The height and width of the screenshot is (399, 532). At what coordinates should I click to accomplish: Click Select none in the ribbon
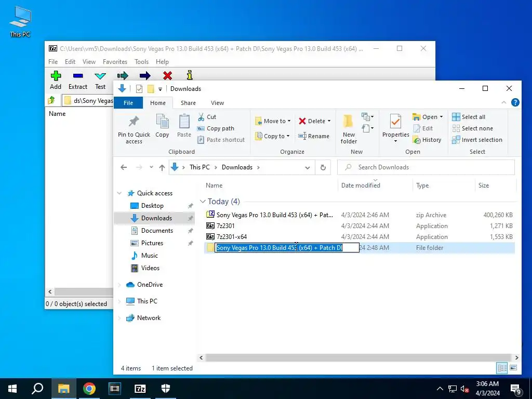click(x=473, y=128)
